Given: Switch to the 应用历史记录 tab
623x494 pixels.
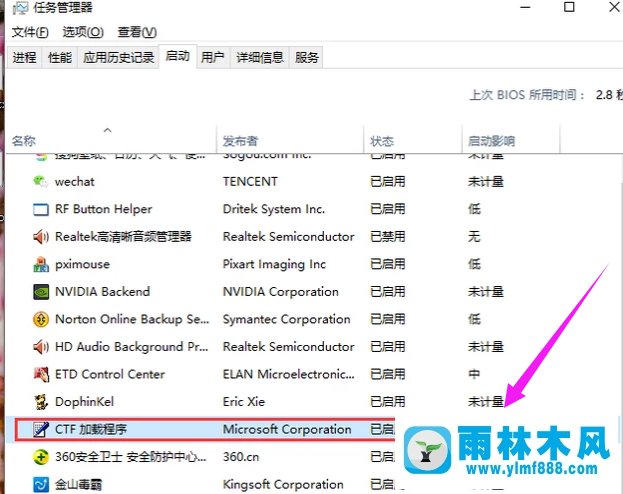Looking at the screenshot, I should coord(118,58).
